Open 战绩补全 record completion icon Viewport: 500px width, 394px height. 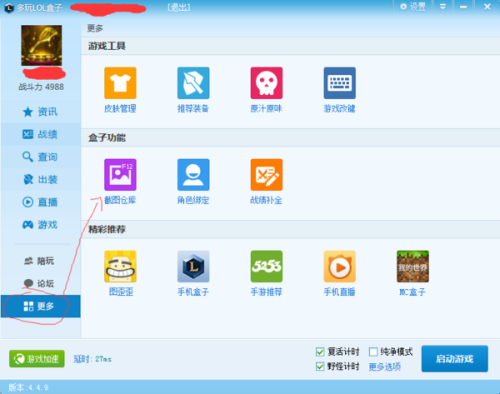pyautogui.click(x=267, y=175)
